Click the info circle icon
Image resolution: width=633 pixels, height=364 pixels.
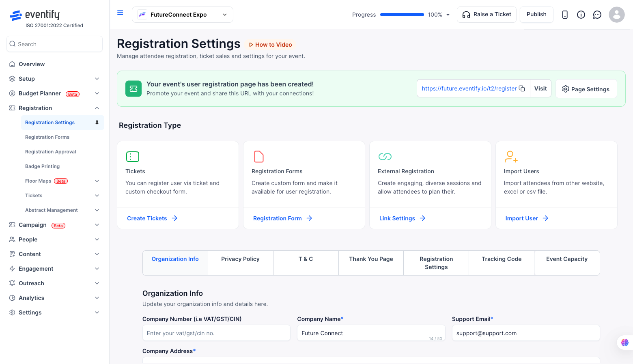point(581,15)
